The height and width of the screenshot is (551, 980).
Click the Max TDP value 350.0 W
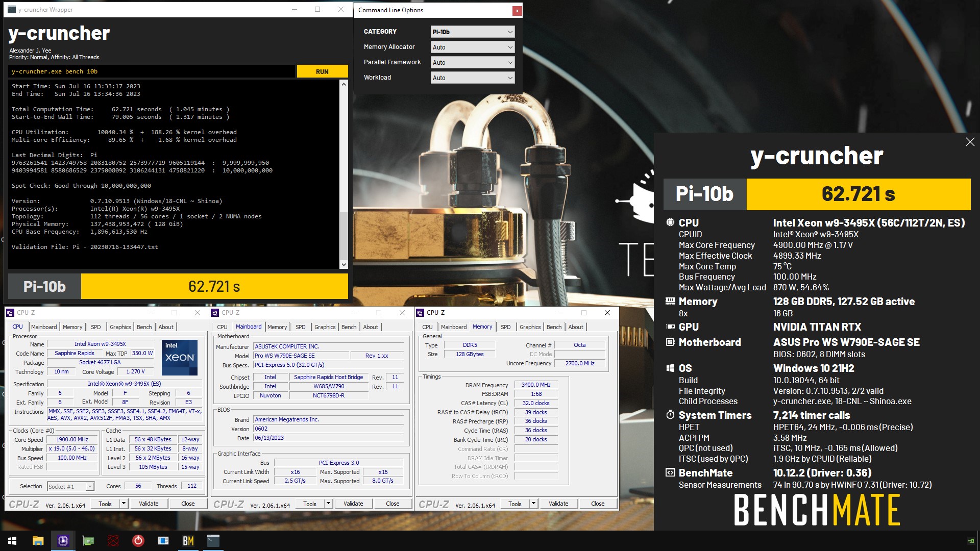(142, 353)
